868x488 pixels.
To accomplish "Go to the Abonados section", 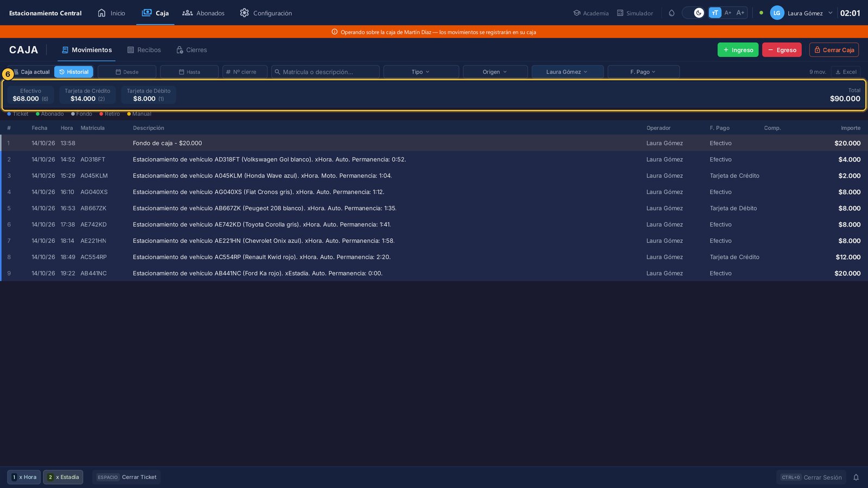I will click(203, 13).
